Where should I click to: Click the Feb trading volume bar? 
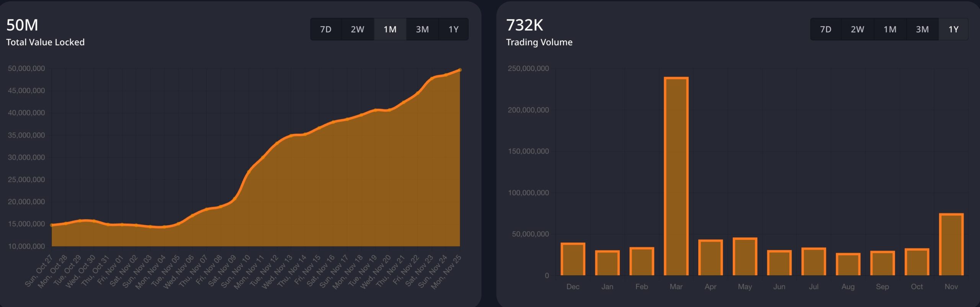click(x=642, y=261)
